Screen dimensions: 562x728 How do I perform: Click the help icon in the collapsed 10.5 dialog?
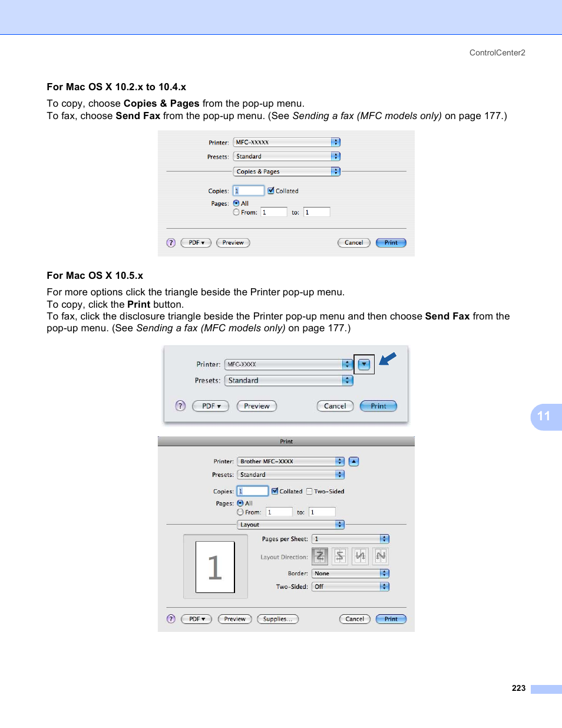tap(181, 406)
